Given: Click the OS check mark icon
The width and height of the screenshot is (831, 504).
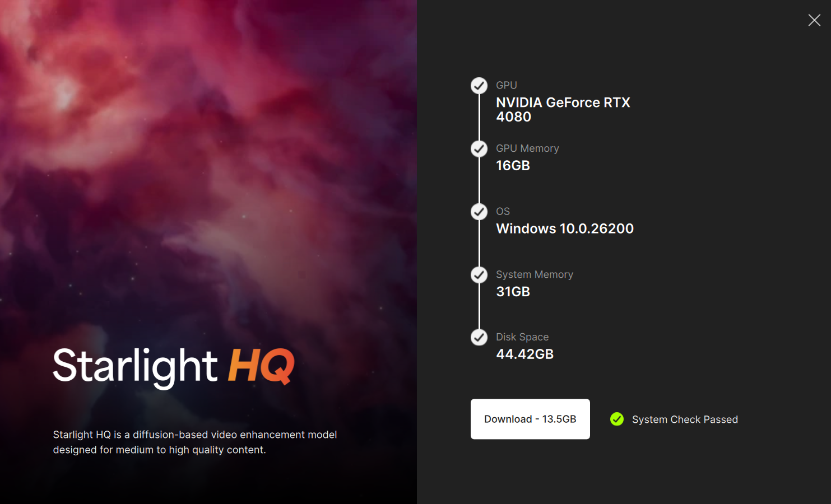Looking at the screenshot, I should [479, 212].
